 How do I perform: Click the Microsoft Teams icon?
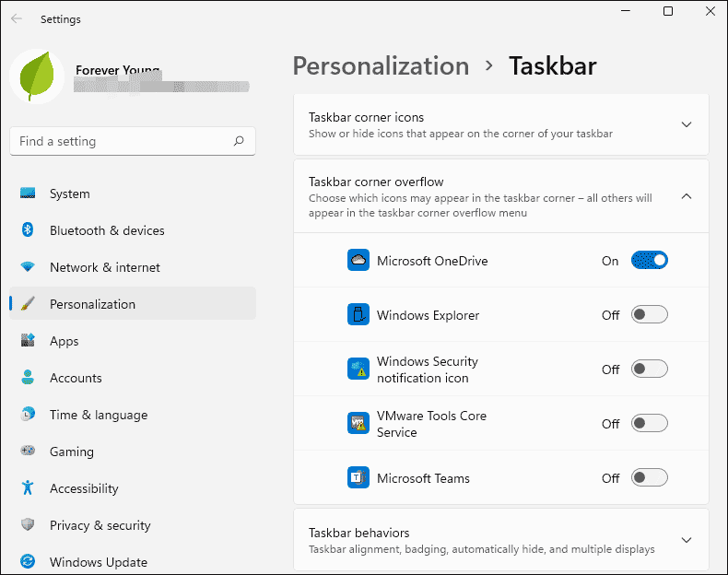click(358, 477)
